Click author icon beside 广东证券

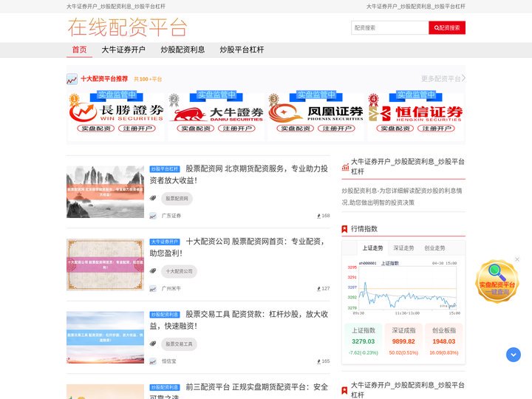(153, 216)
